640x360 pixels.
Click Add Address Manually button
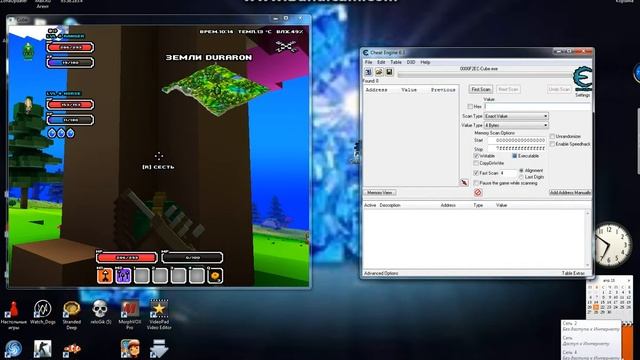tap(570, 192)
